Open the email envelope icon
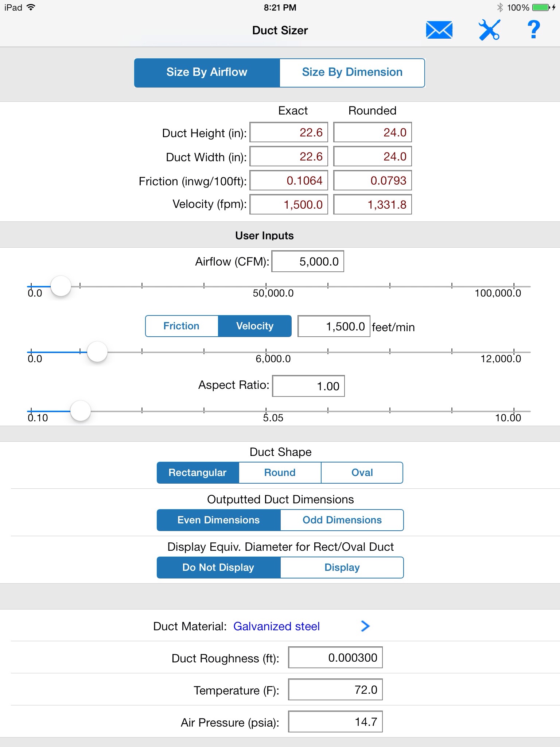The width and height of the screenshot is (560, 747). [x=439, y=30]
